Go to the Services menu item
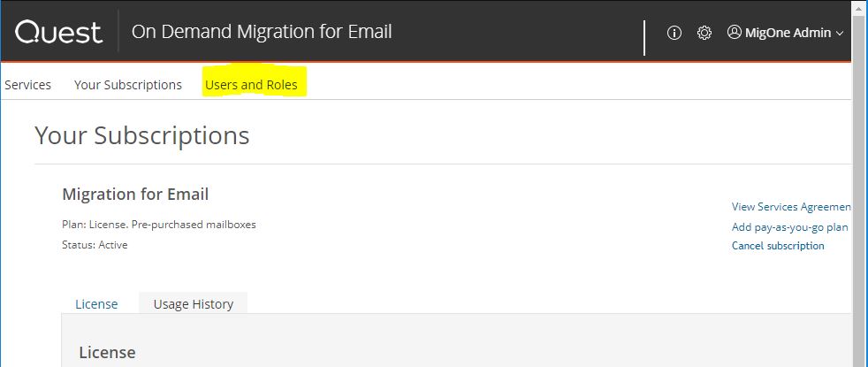The width and height of the screenshot is (868, 367). [x=28, y=85]
